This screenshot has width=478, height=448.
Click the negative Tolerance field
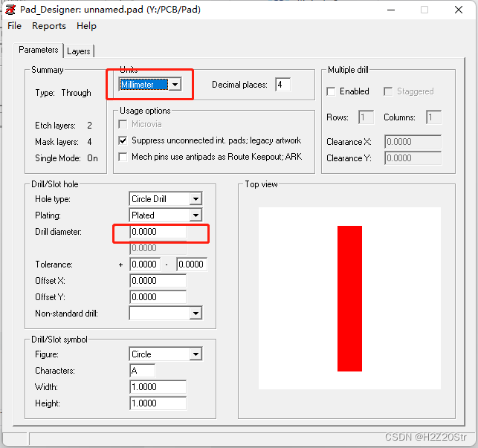click(192, 264)
